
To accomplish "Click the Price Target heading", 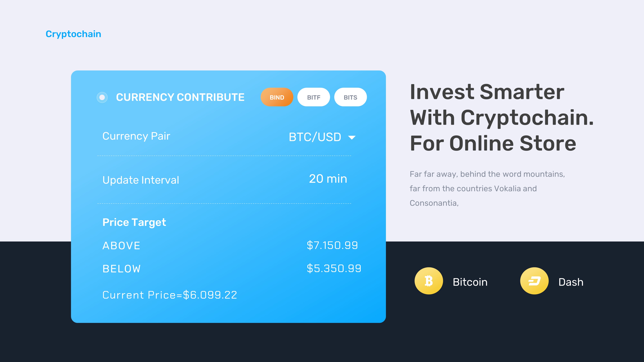I will pos(134,222).
